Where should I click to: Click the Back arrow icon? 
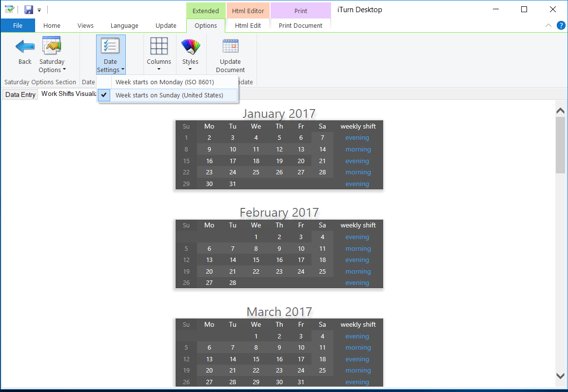[25, 47]
